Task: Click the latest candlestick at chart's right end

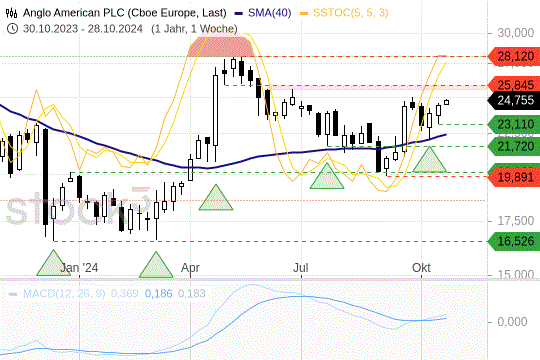Action: [x=446, y=102]
